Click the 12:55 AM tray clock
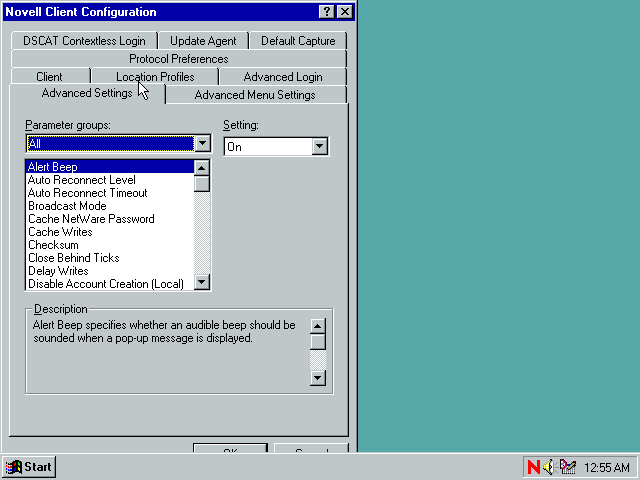 [x=607, y=467]
